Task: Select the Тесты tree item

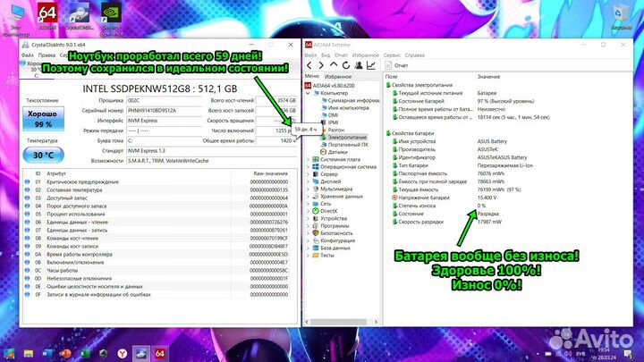Action: pos(323,256)
